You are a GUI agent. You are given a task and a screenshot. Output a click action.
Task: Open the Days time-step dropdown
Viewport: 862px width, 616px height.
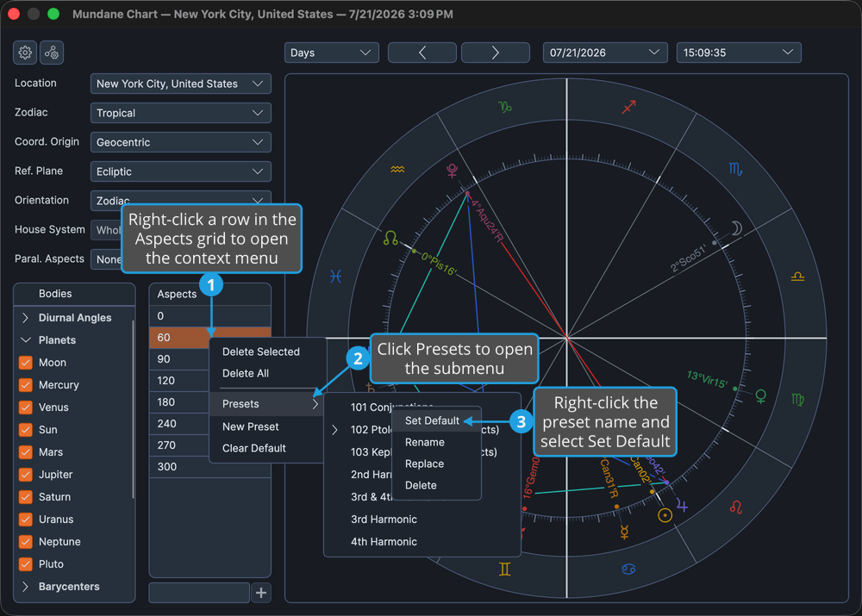tap(332, 53)
